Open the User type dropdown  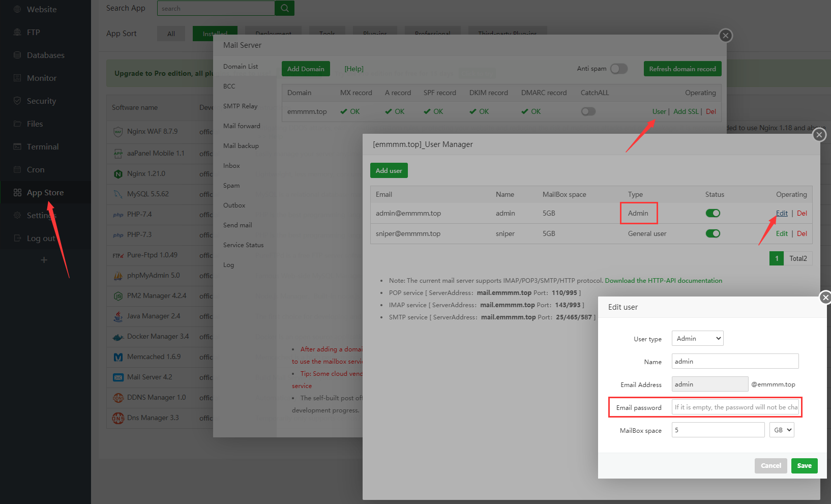698,338
